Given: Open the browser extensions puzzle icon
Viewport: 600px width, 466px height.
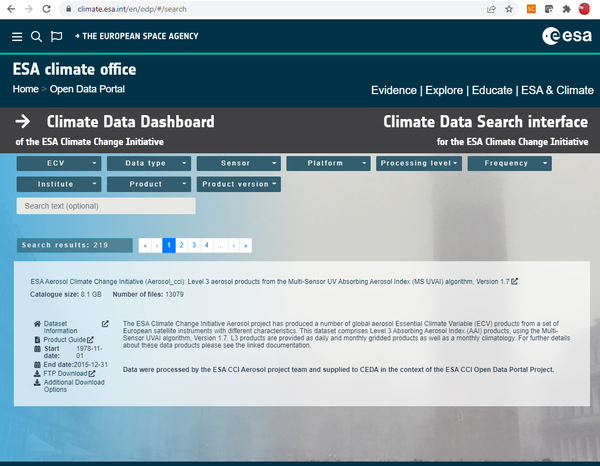Looking at the screenshot, I should point(566,9).
